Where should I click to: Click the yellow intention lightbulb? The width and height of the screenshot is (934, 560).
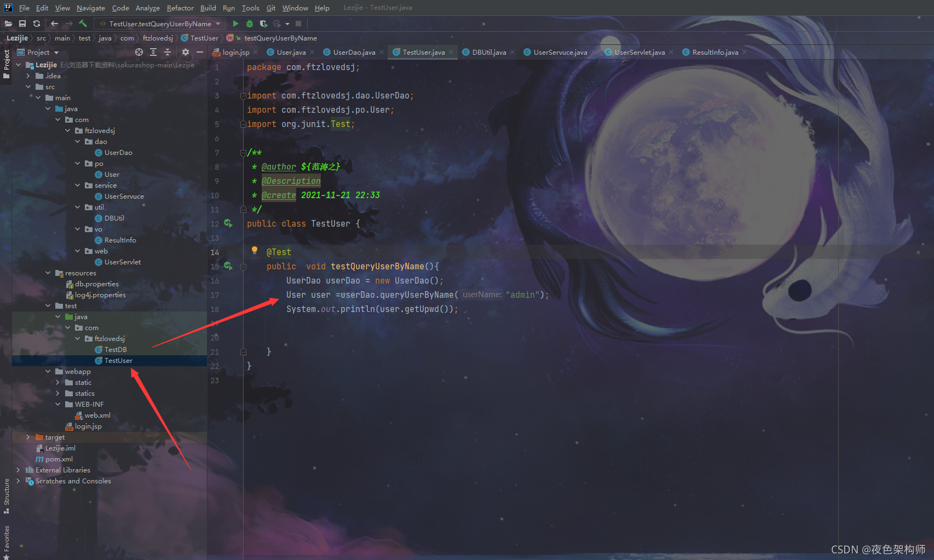point(255,250)
